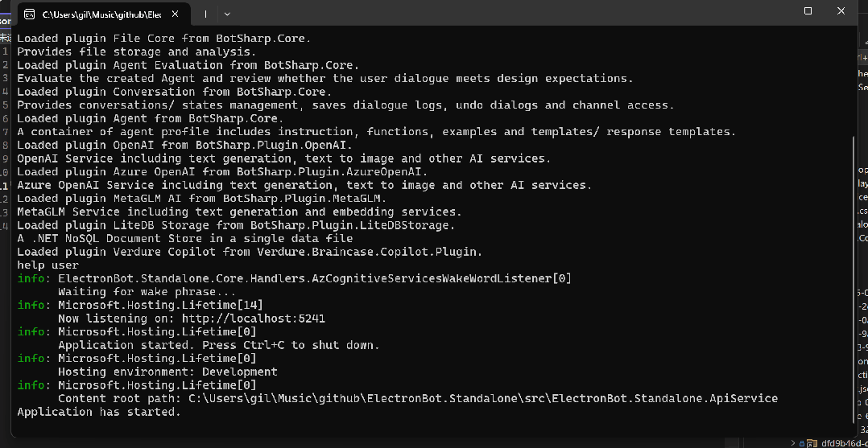Click 'Loaded plugin Agent from BotSharp.Core.'
The image size is (868, 448).
pyautogui.click(x=151, y=118)
